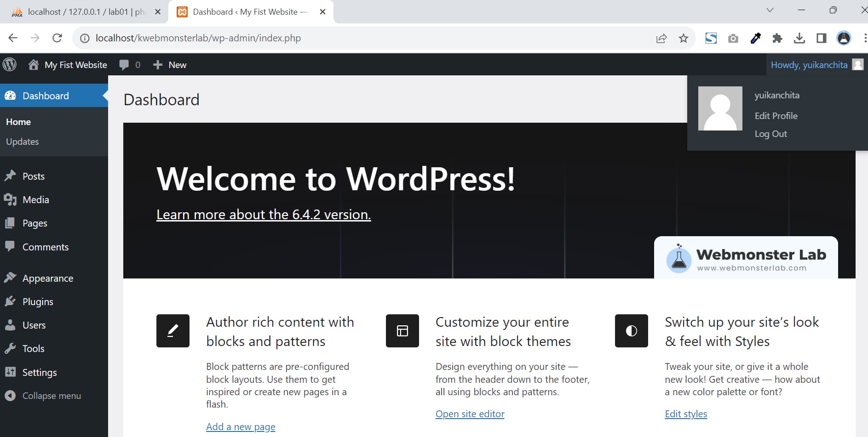
Task: Close the phpMyAdmin tab
Action: pos(158,12)
